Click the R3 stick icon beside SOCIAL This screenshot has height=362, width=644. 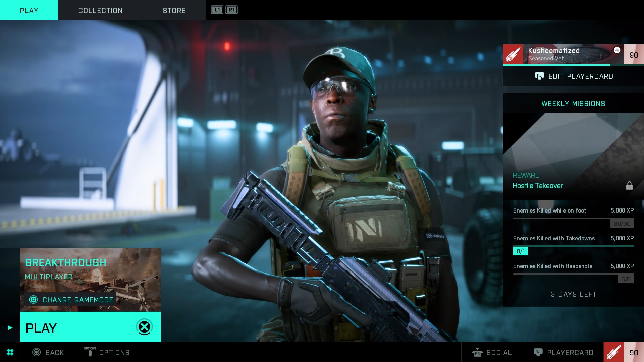pyautogui.click(x=477, y=352)
